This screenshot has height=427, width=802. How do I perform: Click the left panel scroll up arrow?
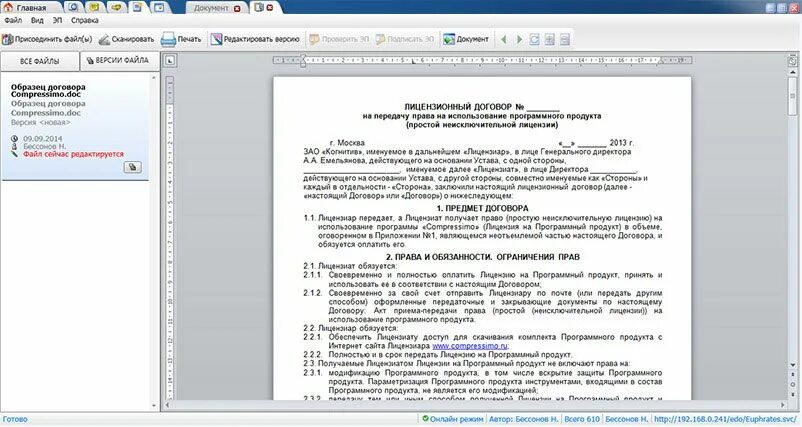pos(154,78)
